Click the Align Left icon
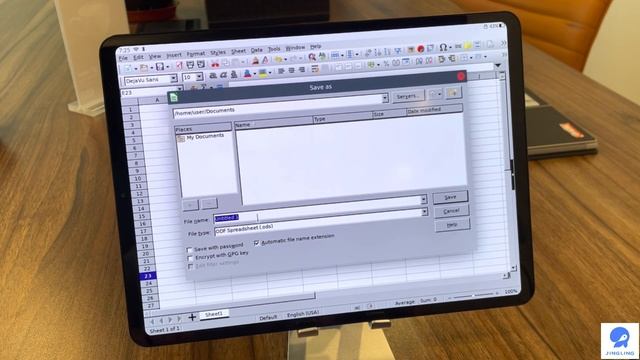 coord(281,71)
